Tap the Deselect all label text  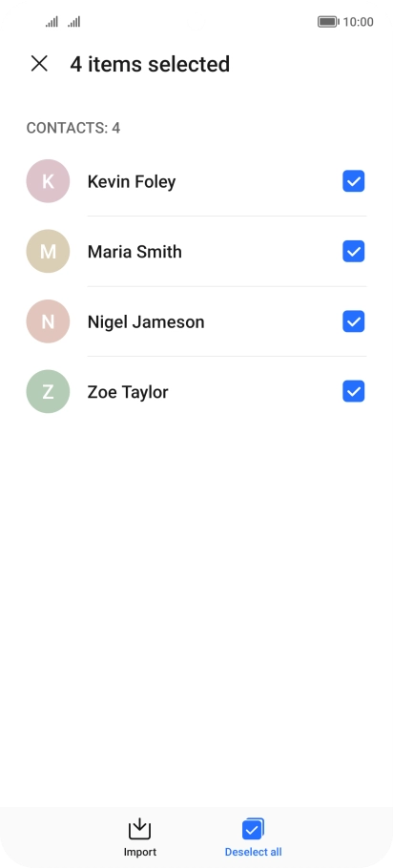point(253,852)
